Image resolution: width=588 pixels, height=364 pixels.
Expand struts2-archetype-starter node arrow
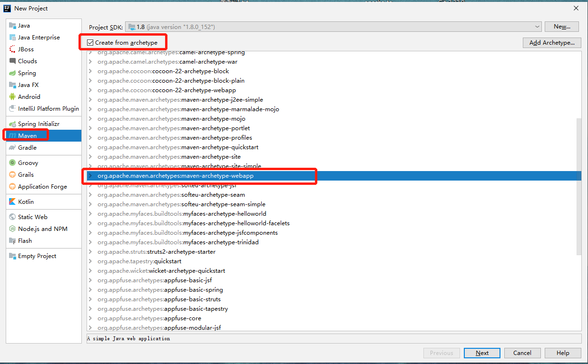[91, 252]
